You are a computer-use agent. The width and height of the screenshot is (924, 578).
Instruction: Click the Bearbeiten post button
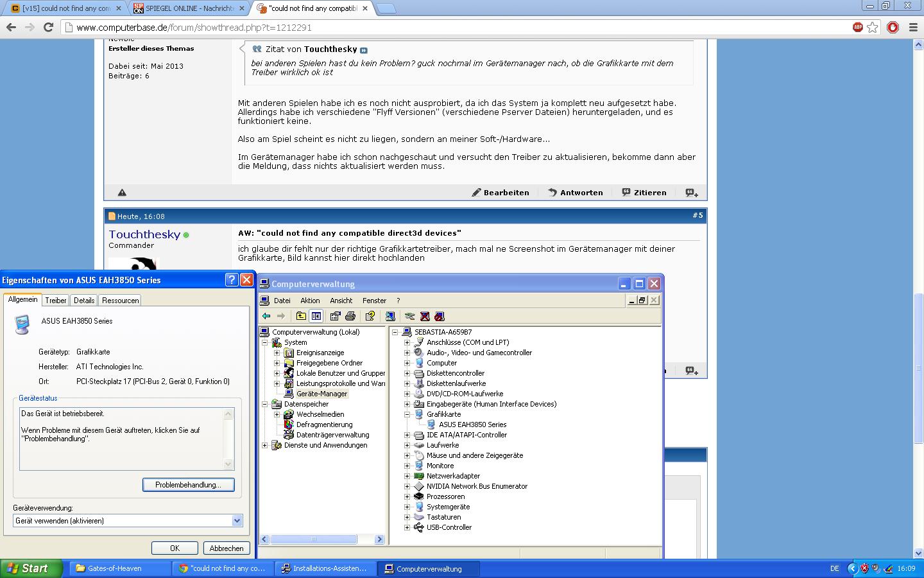[501, 192]
